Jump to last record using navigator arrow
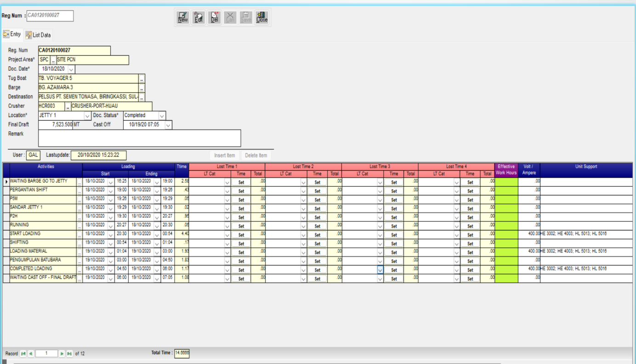 (69, 353)
